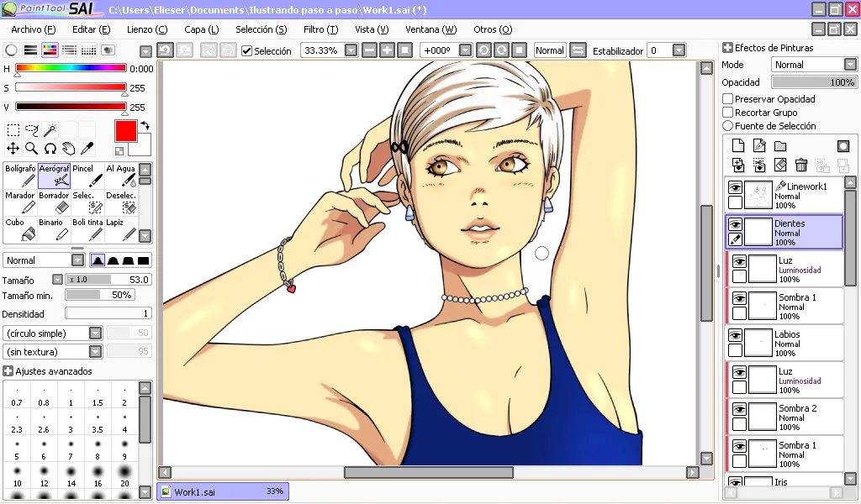861x504 pixels.
Task: Open the Capa menu
Action: (x=202, y=29)
